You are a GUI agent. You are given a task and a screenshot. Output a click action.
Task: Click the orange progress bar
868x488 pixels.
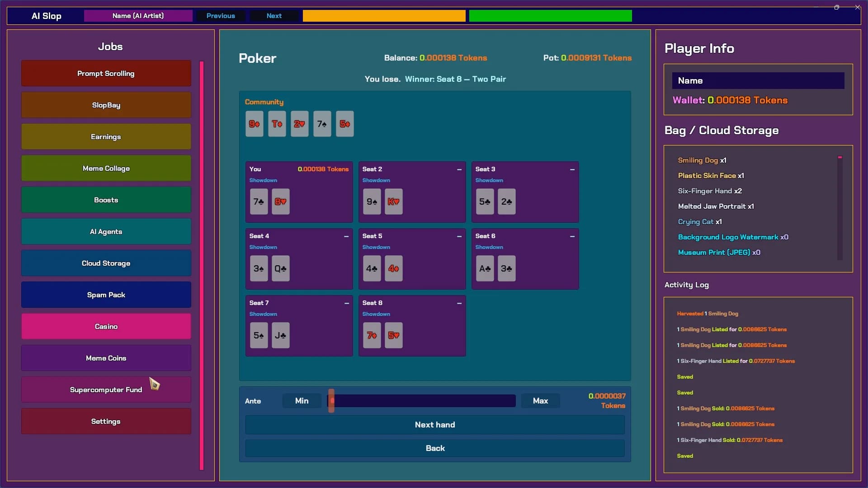tap(384, 16)
